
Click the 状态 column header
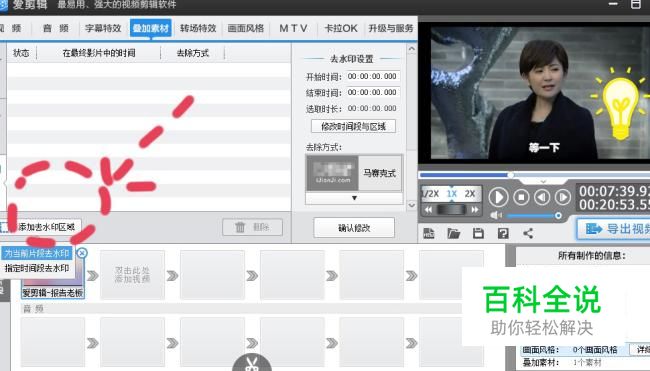[x=21, y=53]
